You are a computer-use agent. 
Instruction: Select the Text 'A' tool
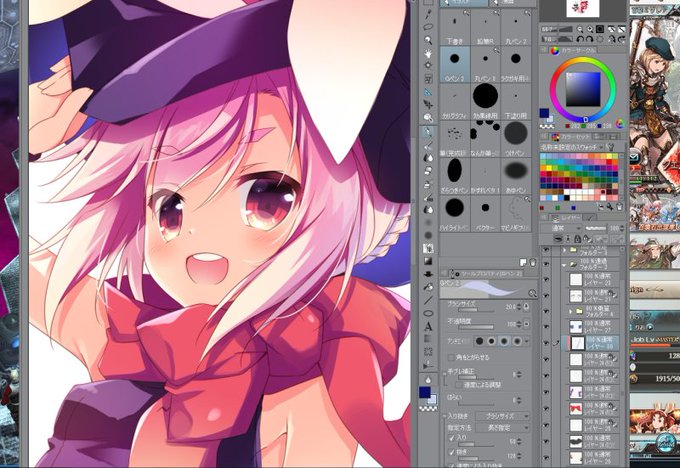point(428,326)
